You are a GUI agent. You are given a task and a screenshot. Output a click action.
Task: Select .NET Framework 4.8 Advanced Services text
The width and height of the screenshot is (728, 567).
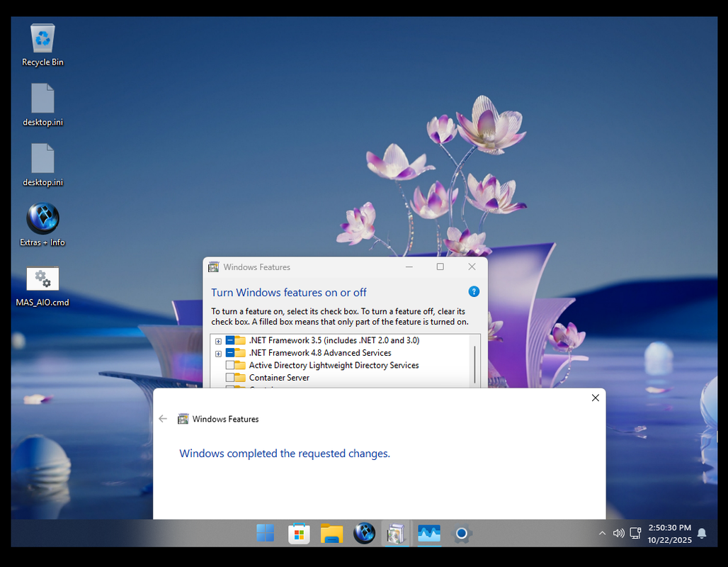320,353
